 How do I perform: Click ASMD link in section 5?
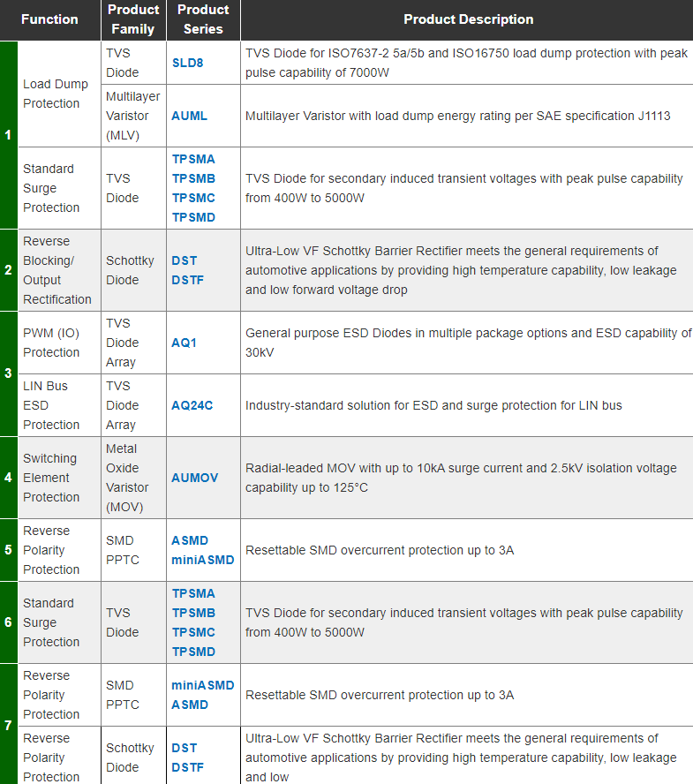[x=190, y=540]
